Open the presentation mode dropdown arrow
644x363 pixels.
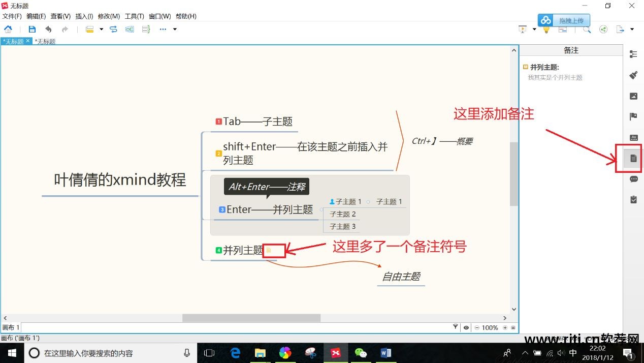point(534,29)
